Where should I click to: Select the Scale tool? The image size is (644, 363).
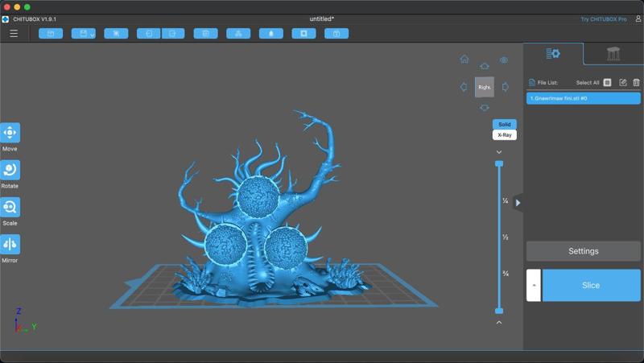pyautogui.click(x=10, y=208)
